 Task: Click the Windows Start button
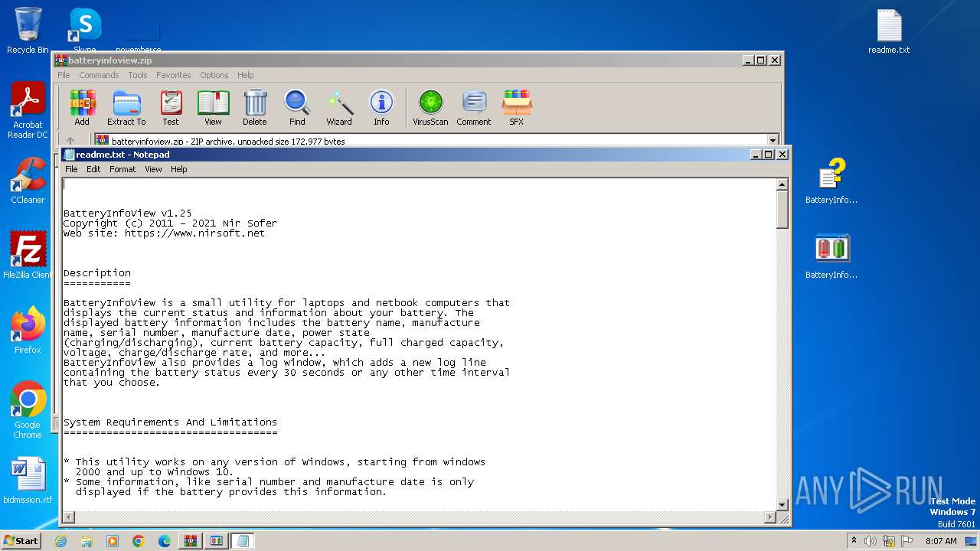coord(21,541)
